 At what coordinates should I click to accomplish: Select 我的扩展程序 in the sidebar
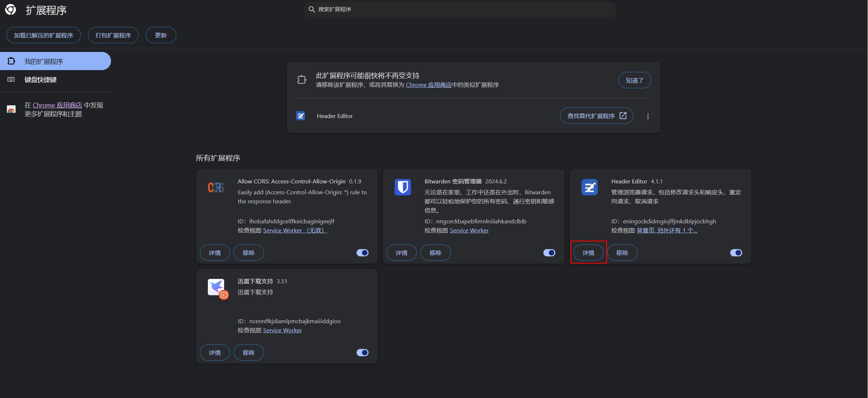click(x=55, y=61)
